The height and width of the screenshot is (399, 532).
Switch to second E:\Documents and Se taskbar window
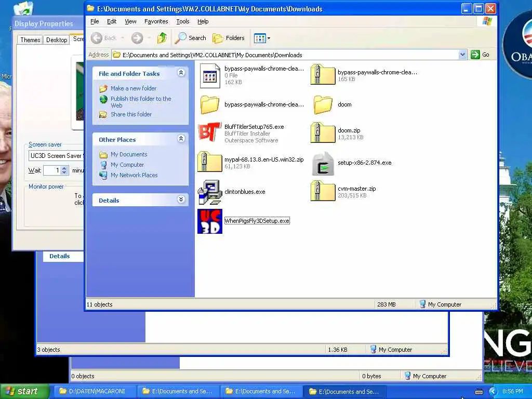(262, 391)
